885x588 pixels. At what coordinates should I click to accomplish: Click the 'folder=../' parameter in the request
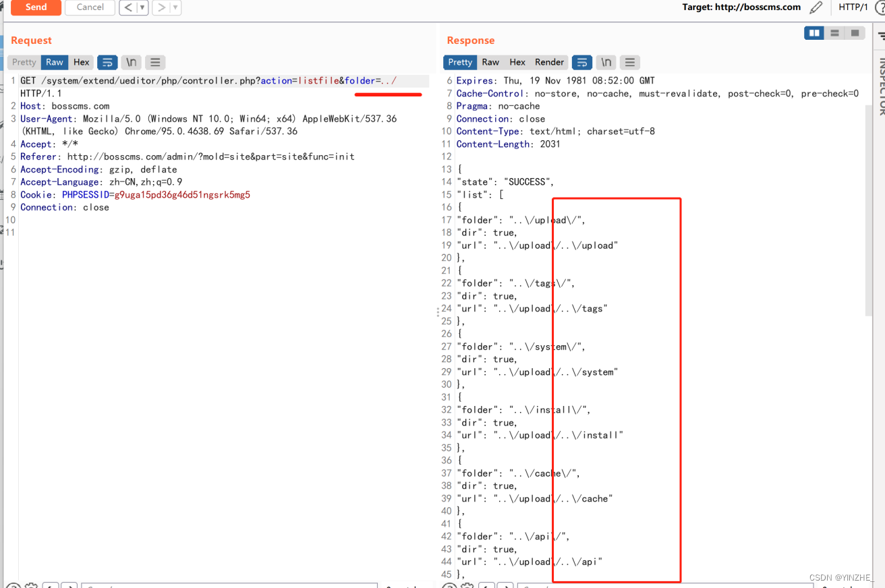pos(371,81)
